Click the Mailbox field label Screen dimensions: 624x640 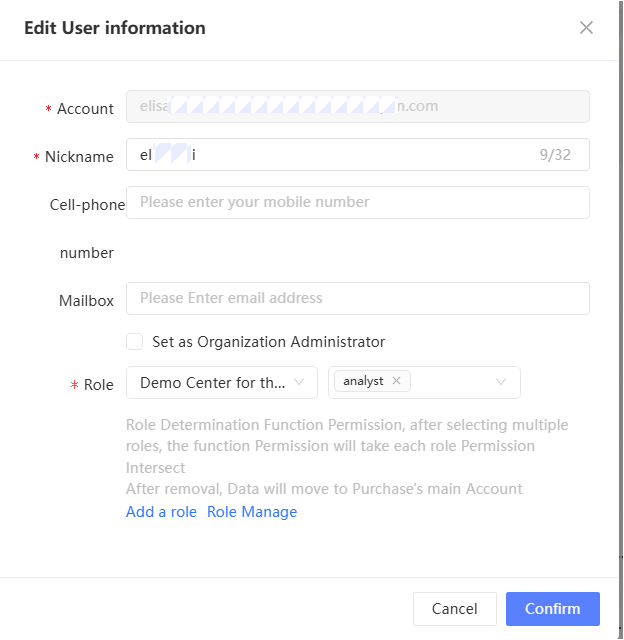(86, 301)
